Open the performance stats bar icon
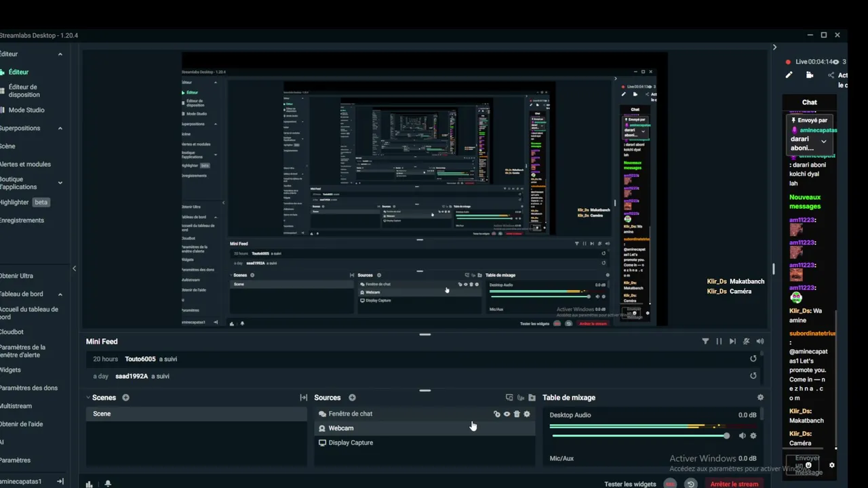Image resolution: width=868 pixels, height=488 pixels. pos(89,484)
